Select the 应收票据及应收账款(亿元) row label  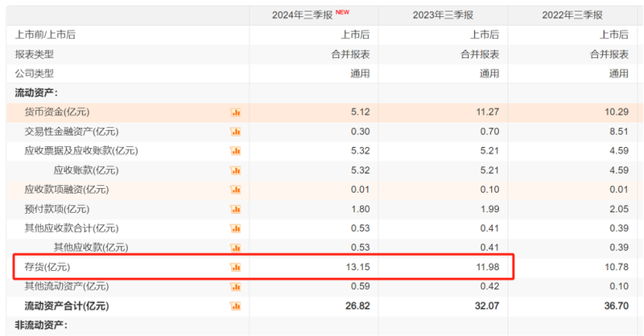click(81, 150)
